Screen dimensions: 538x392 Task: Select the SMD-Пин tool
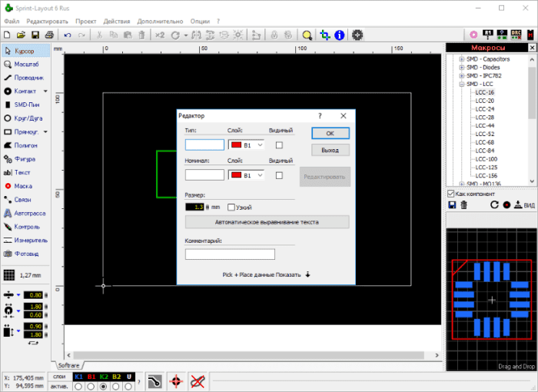tap(25, 105)
